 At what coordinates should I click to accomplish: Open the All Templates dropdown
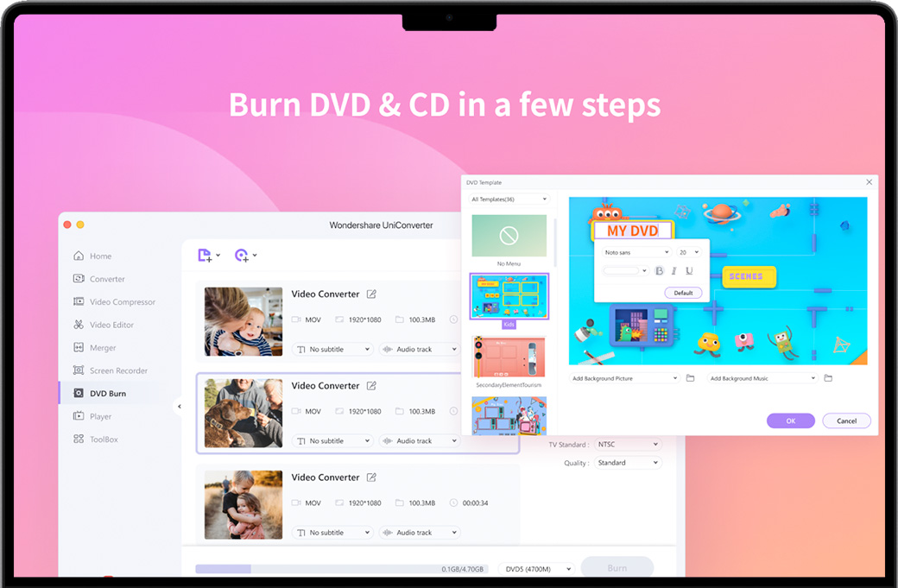509,199
